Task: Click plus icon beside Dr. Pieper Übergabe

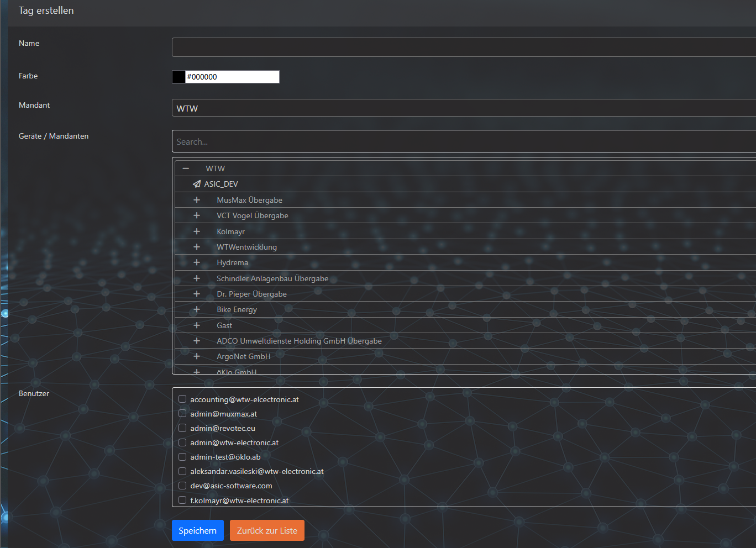Action: click(197, 294)
